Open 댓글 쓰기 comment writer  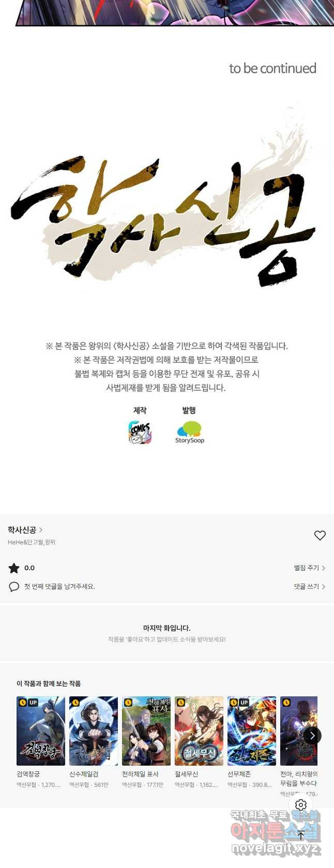310,586
